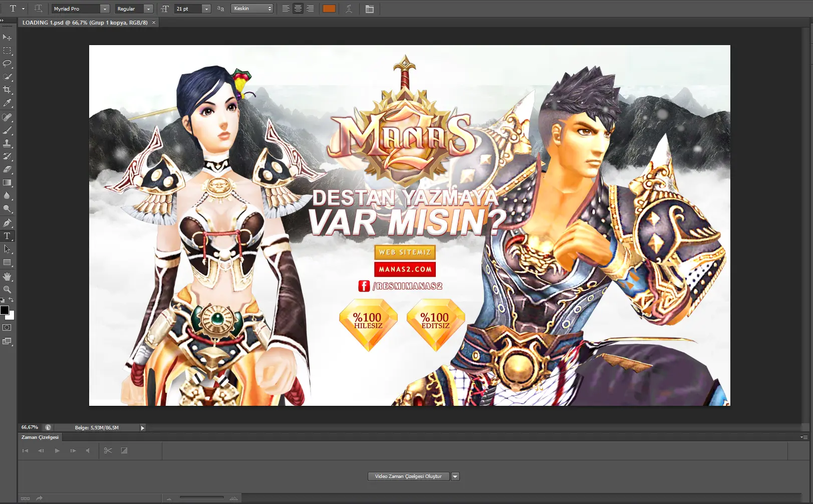Reset default foreground and background colors

(3, 300)
